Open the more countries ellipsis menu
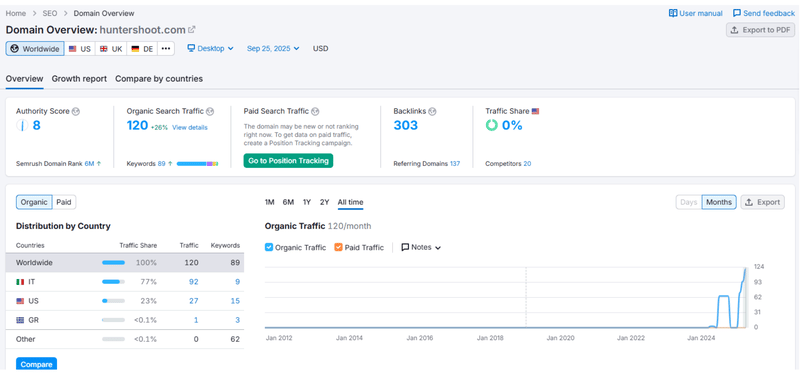Image resolution: width=800 pixels, height=375 pixels. pos(165,49)
